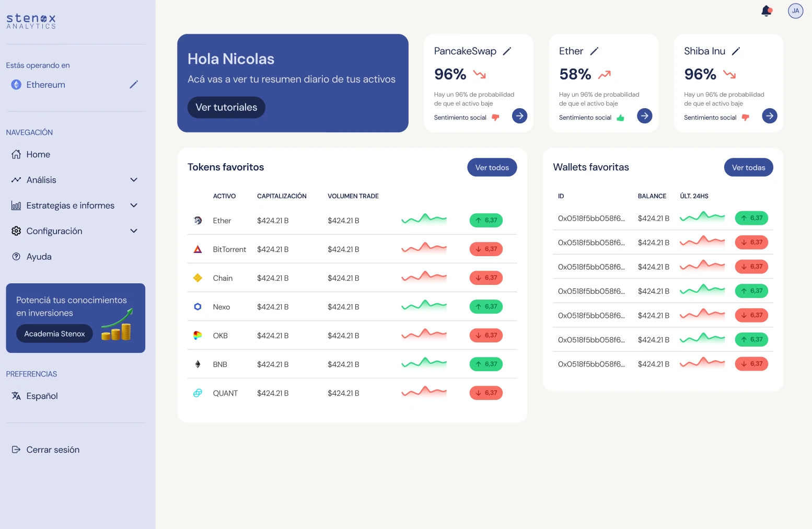Click PancakeSwap thumbs-down sentiment icon

click(x=495, y=118)
